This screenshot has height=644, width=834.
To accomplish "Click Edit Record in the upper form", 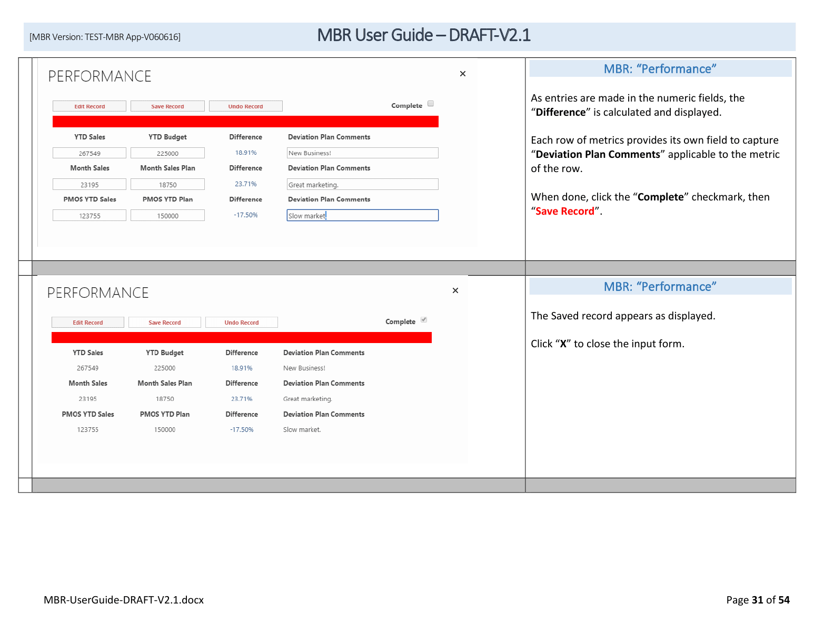I will 90,106.
